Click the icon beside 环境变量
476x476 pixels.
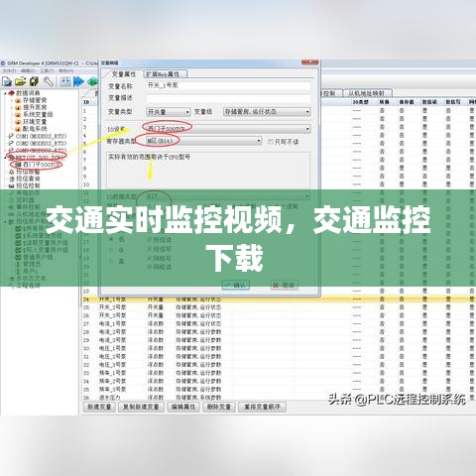pos(18,122)
